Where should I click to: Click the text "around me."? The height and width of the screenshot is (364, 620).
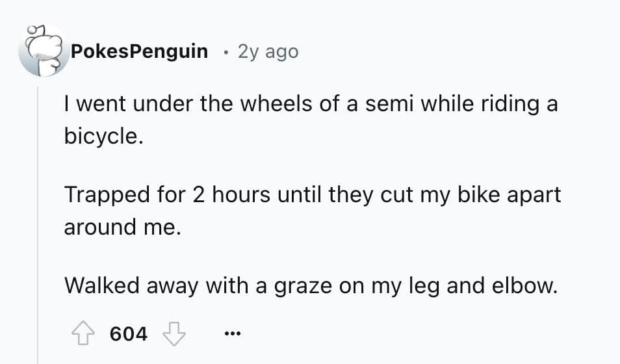pos(121,229)
